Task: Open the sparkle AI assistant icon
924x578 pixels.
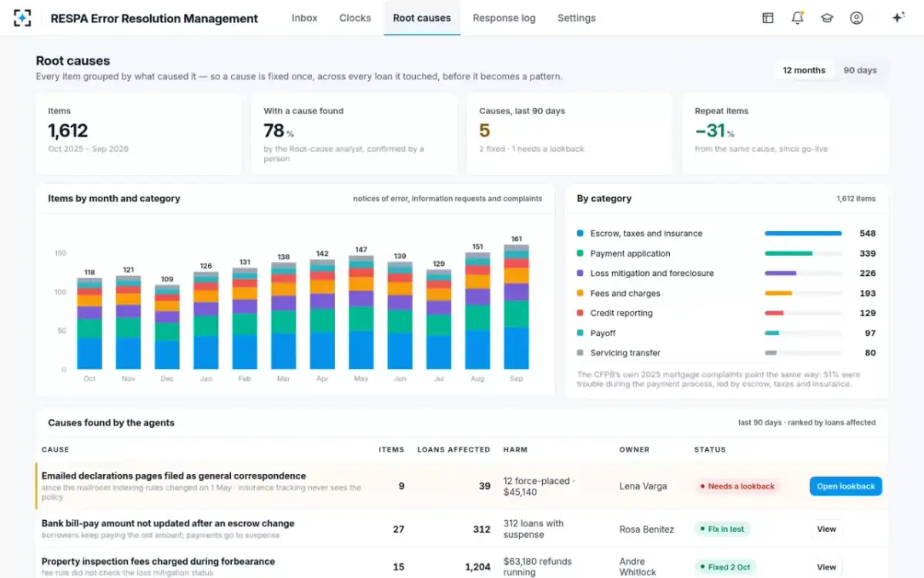Action: [898, 18]
